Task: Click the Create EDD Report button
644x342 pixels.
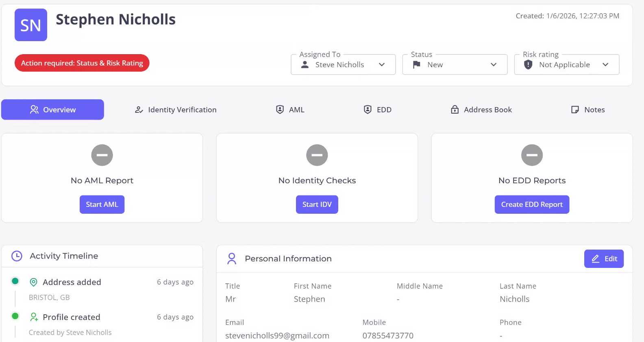Action: click(532, 204)
